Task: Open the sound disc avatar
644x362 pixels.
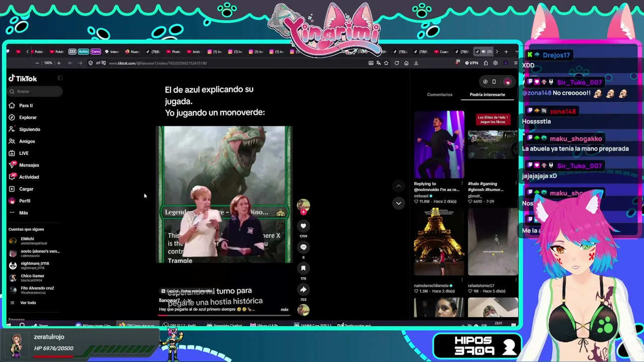Action: [x=303, y=310]
